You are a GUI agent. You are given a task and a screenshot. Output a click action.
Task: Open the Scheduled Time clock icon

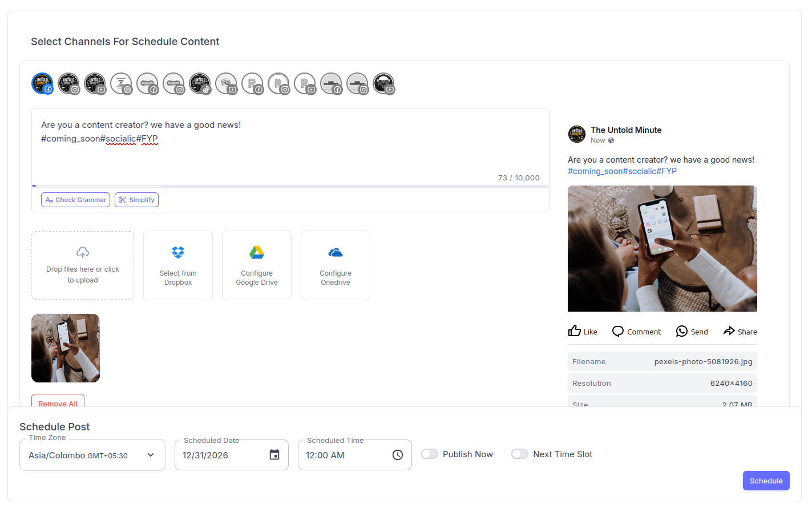point(398,455)
